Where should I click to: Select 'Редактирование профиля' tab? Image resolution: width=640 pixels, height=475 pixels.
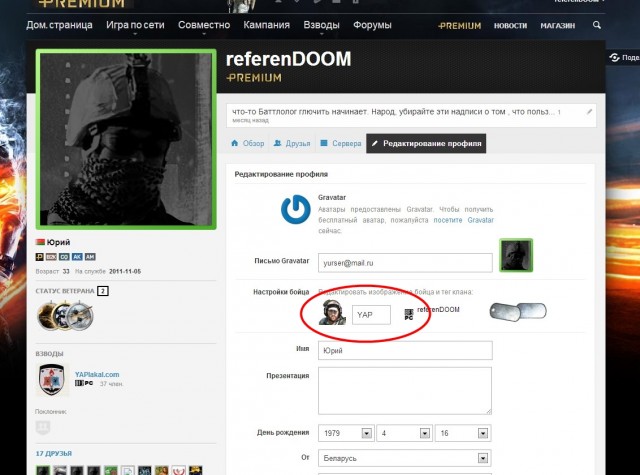(426, 144)
